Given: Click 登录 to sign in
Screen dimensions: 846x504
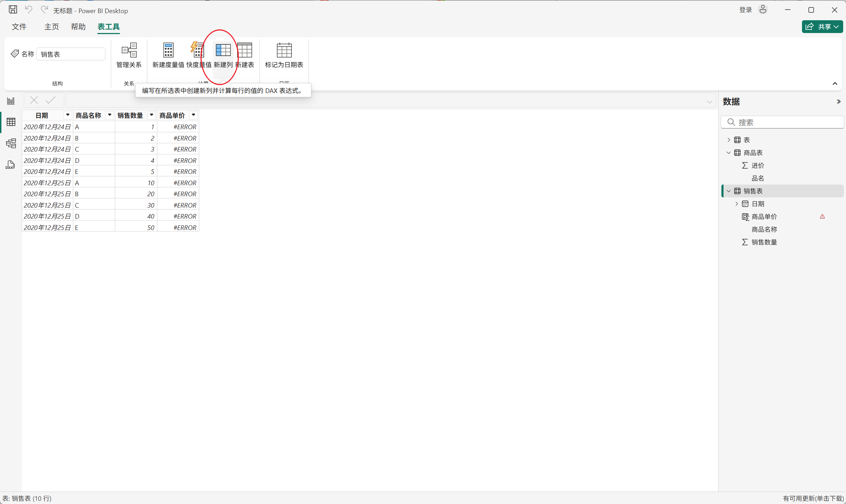Looking at the screenshot, I should point(745,10).
